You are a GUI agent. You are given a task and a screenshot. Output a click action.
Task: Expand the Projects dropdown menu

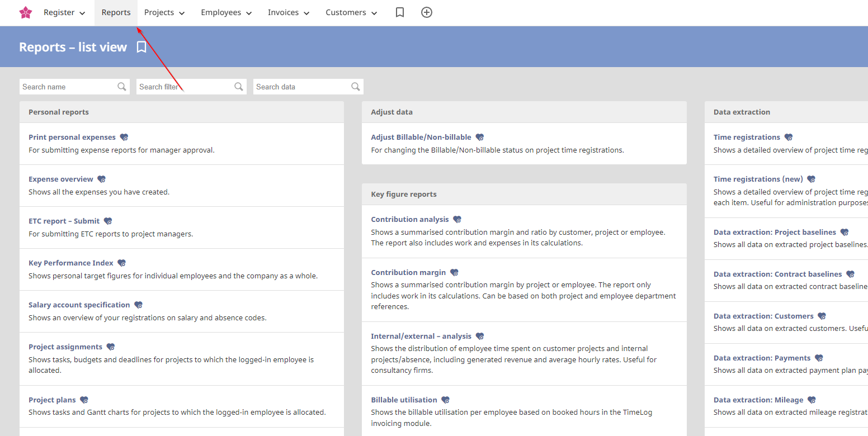pos(164,12)
